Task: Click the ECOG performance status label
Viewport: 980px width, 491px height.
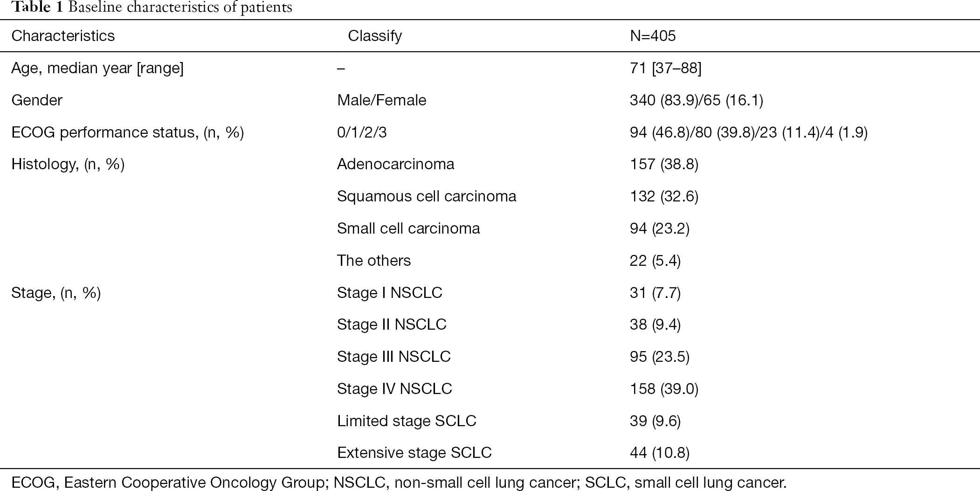Action: pos(128,132)
